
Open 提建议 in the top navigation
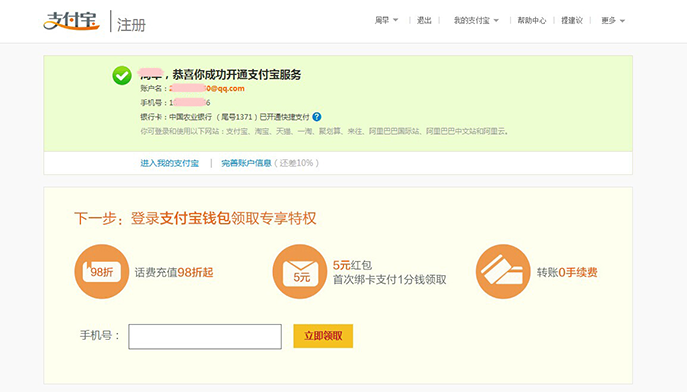coord(572,20)
